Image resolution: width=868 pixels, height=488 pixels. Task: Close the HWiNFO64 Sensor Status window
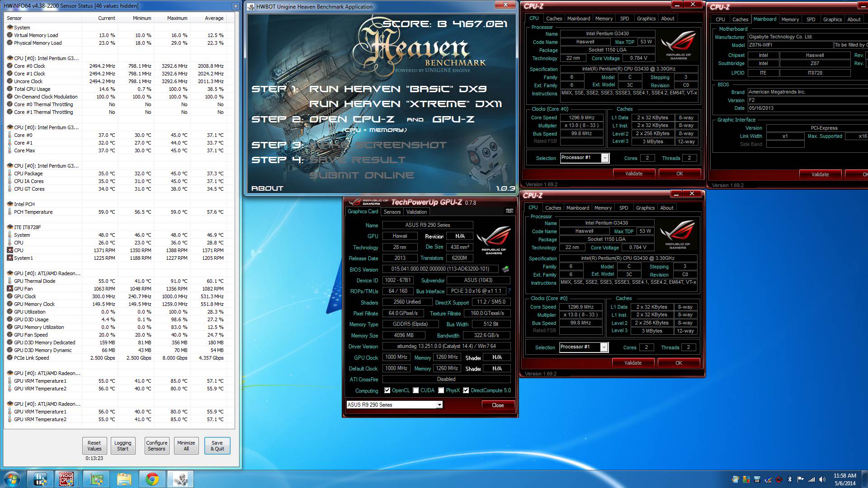click(236, 6)
